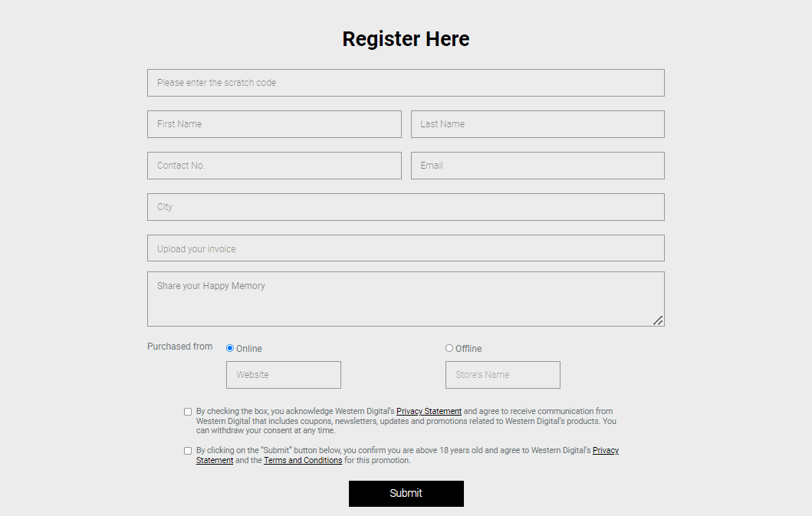Tick the above 18 years confirmation checkbox
812x516 pixels.
pos(188,451)
